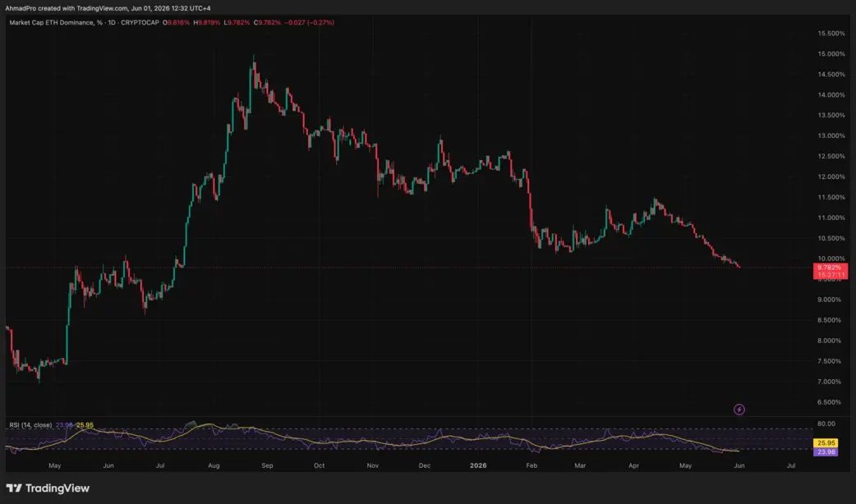The height and width of the screenshot is (504, 856).
Task: Click the low value L 9.782% in the legend
Action: click(x=237, y=23)
